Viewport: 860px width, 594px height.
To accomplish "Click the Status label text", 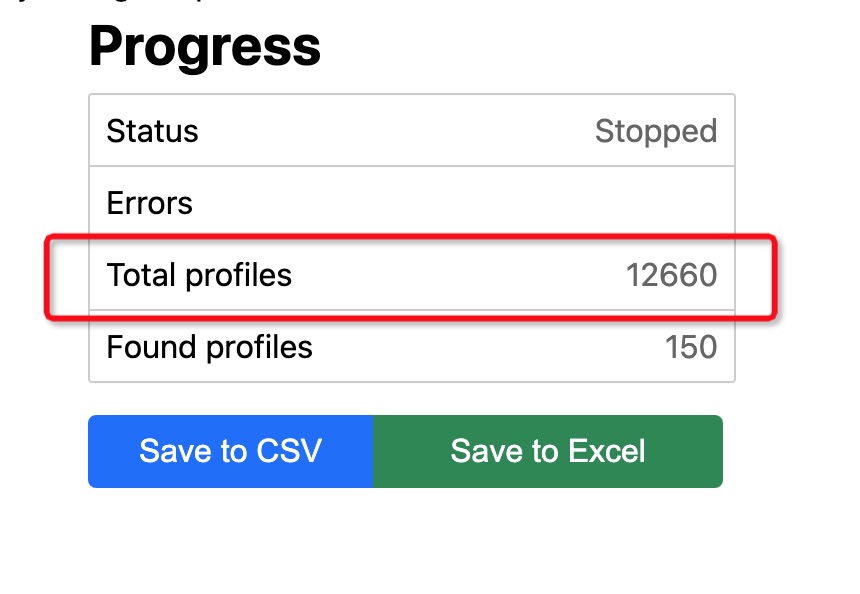I will [152, 131].
